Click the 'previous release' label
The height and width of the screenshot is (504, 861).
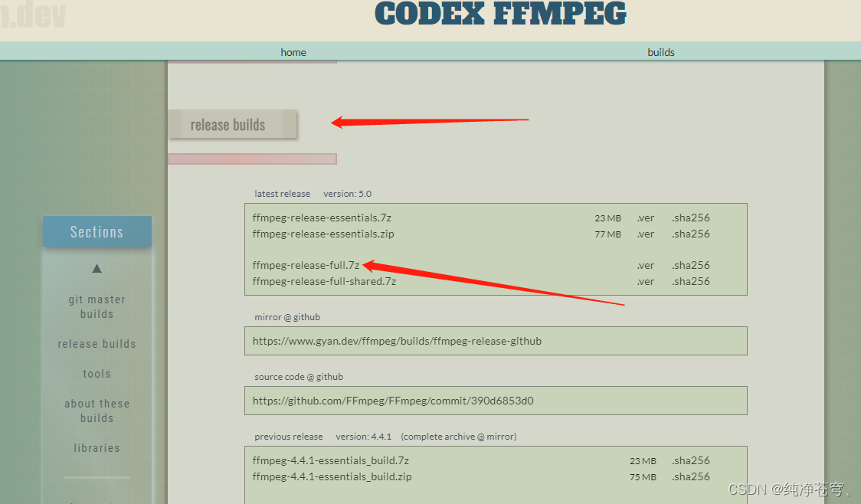[x=289, y=437]
